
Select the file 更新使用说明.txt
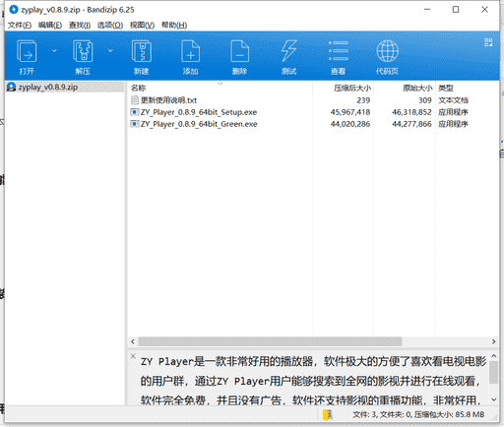click(x=168, y=100)
